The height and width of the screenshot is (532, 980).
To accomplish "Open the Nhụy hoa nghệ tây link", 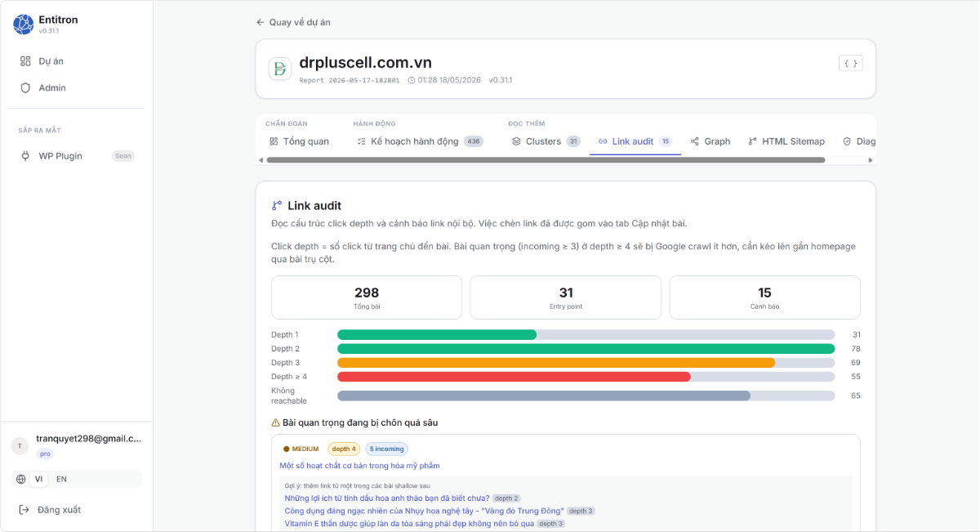I will pyautogui.click(x=424, y=511).
